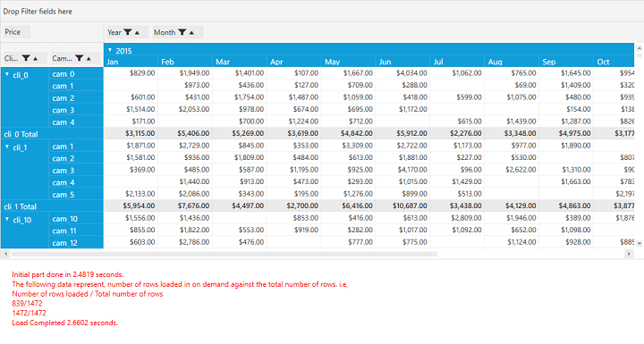This screenshot has height=344, width=644.
Task: Click the $5,954.00 total cell in Jan
Action: tap(131, 206)
